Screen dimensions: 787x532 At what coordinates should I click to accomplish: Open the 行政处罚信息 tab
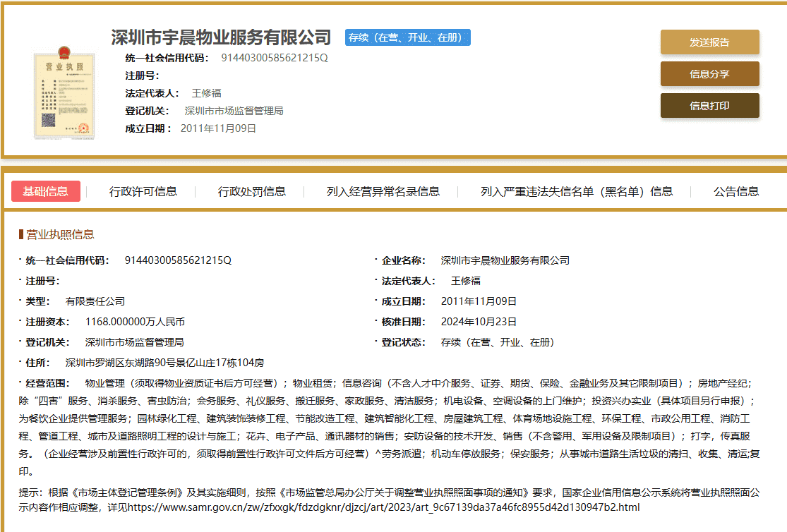(x=252, y=191)
